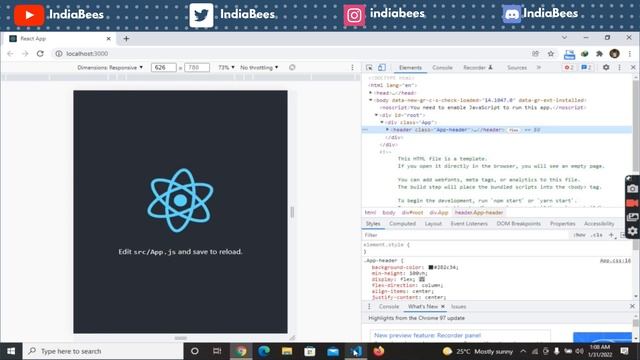Viewport: 640px width, 360px height.
Task: Close the What's New drawer tab
Action: 442,307
